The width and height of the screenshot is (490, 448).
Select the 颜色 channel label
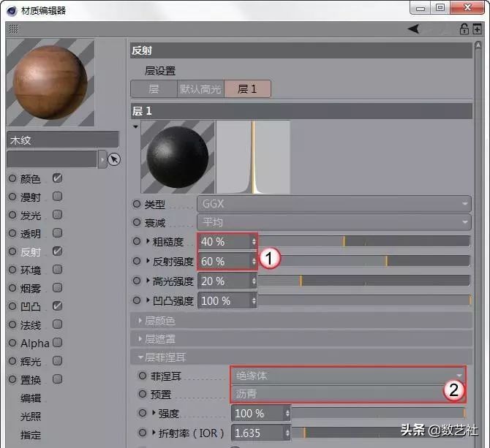(31, 179)
